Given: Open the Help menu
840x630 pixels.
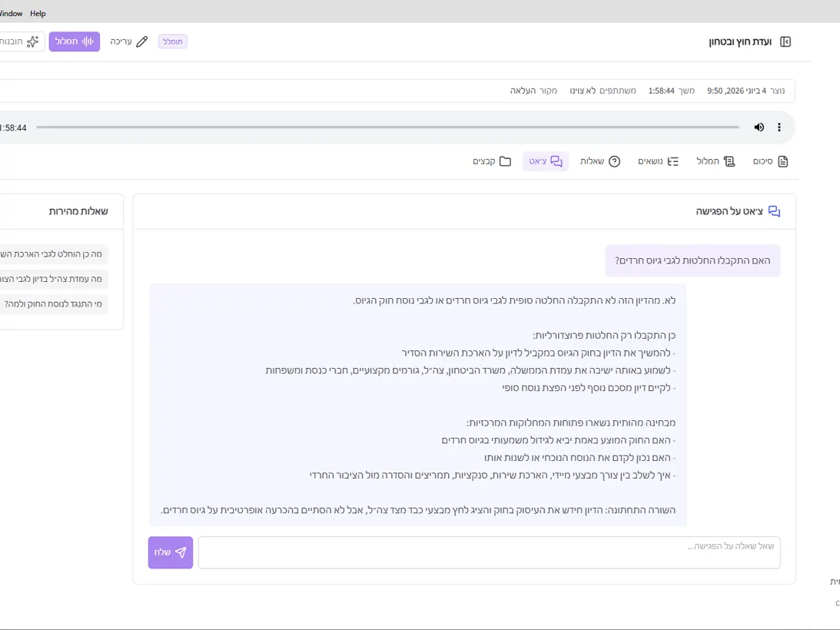Looking at the screenshot, I should [x=38, y=13].
